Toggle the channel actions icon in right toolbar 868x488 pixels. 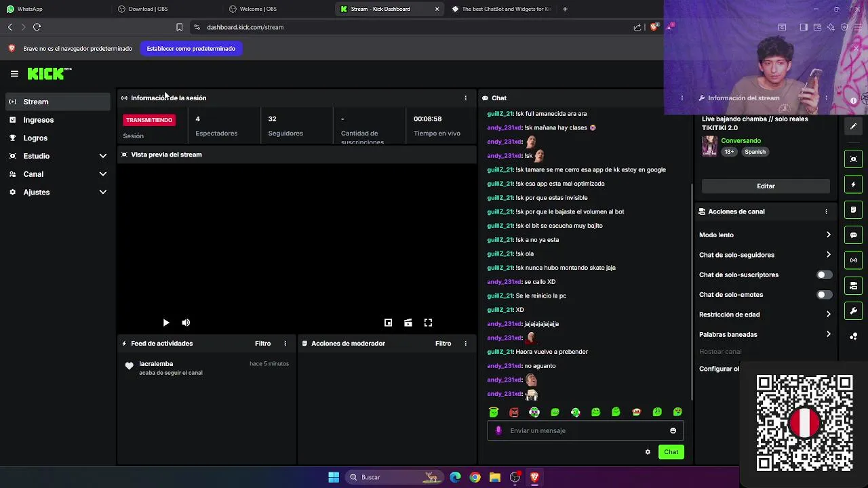coord(853,285)
